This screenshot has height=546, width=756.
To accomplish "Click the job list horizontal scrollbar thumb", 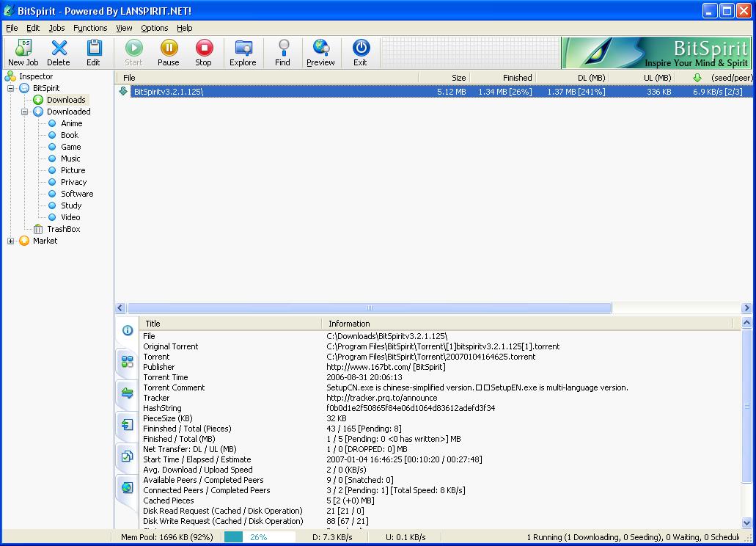I will 370,308.
